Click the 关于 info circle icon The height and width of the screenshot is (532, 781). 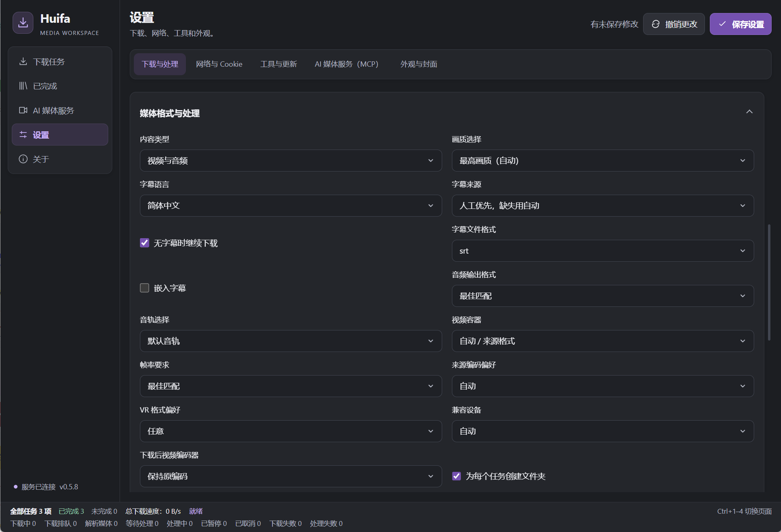tap(23, 159)
